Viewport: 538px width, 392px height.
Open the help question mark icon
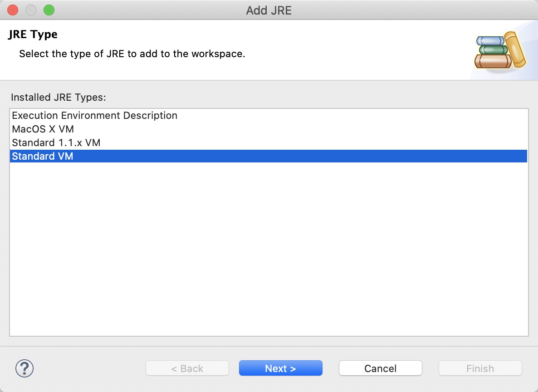coord(24,368)
